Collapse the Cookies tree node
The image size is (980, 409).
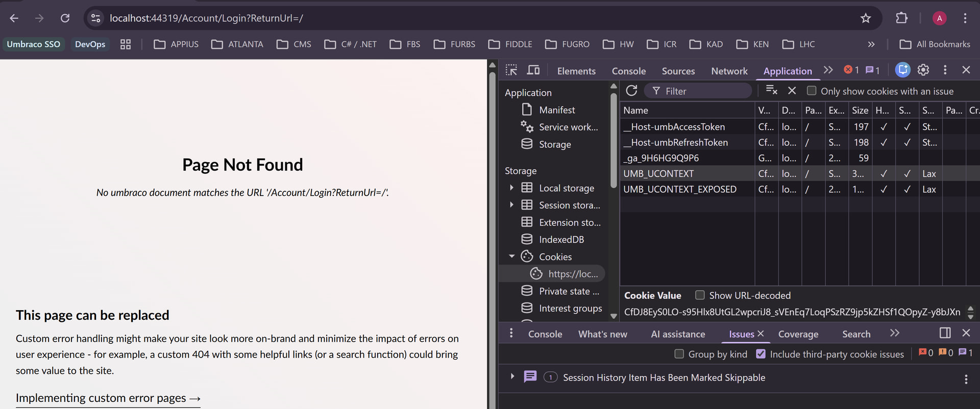pyautogui.click(x=511, y=257)
